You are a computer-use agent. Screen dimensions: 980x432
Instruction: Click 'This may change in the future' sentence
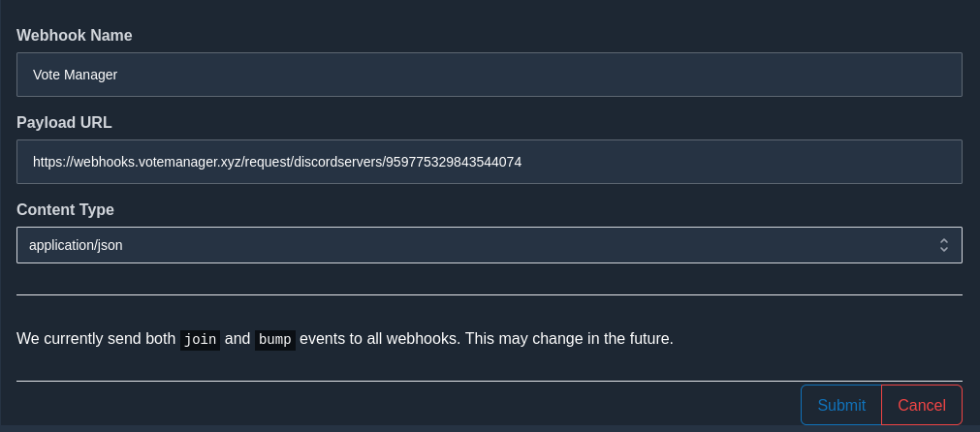(569, 339)
